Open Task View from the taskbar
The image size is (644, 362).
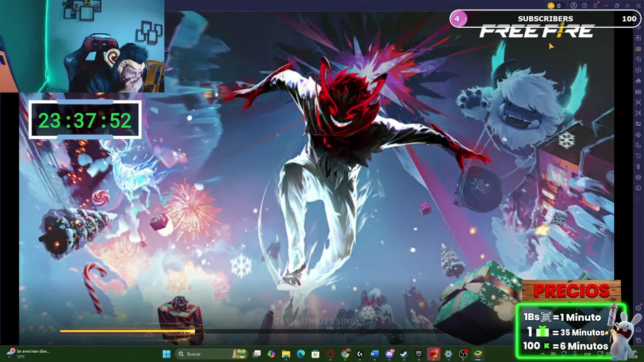click(257, 354)
